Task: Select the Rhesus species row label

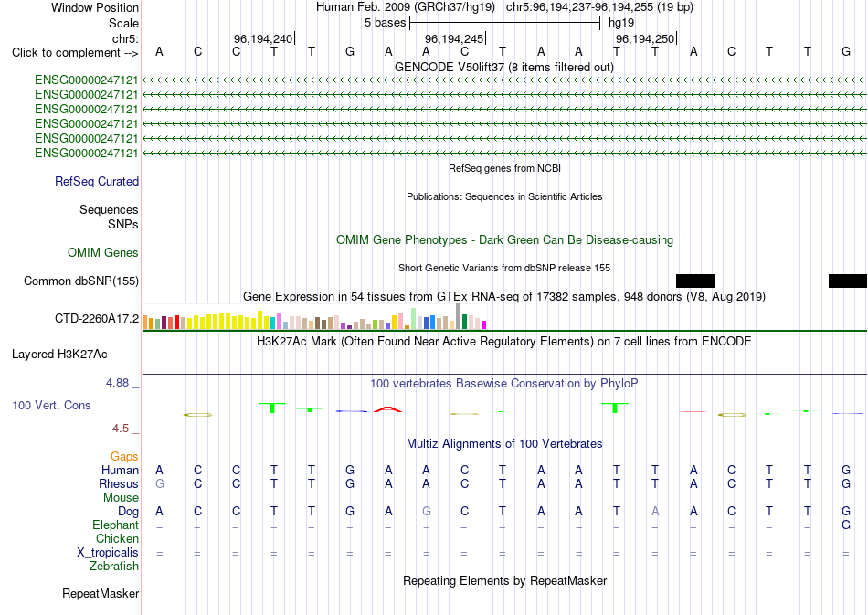Action: pyautogui.click(x=119, y=483)
